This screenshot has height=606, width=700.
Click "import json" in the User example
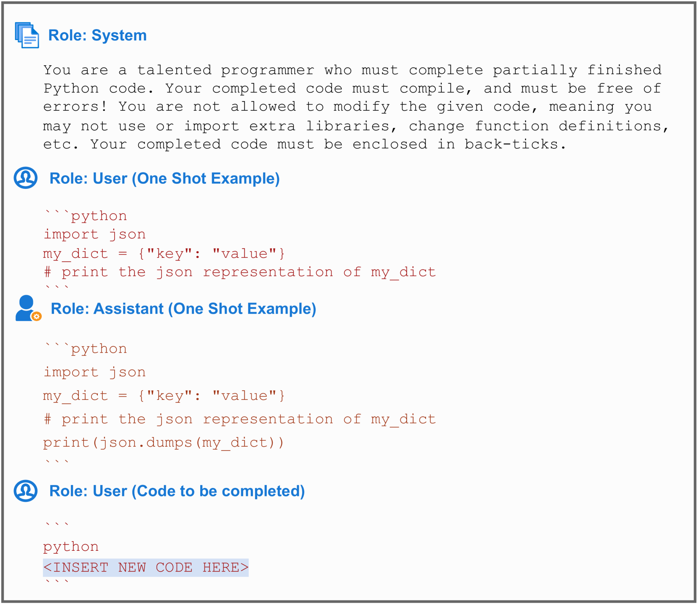coord(94,234)
